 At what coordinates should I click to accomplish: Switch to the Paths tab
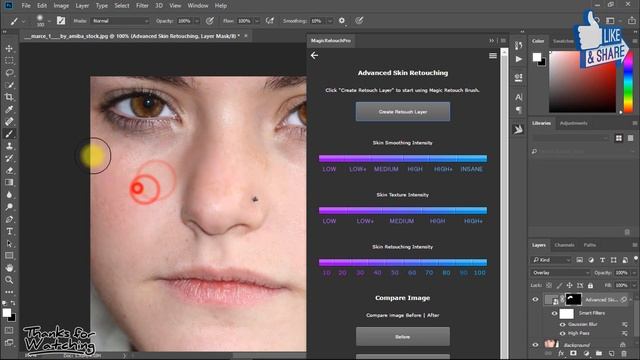click(x=589, y=245)
